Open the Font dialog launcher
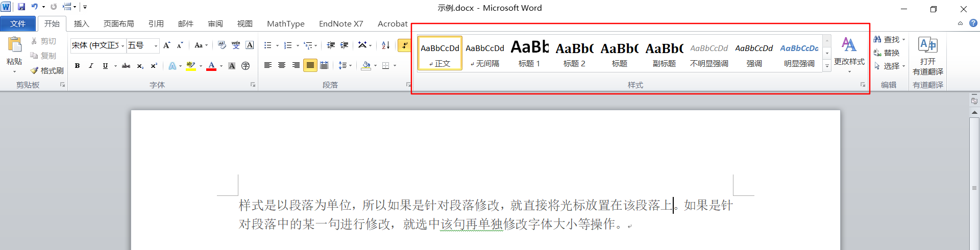 pos(253,85)
